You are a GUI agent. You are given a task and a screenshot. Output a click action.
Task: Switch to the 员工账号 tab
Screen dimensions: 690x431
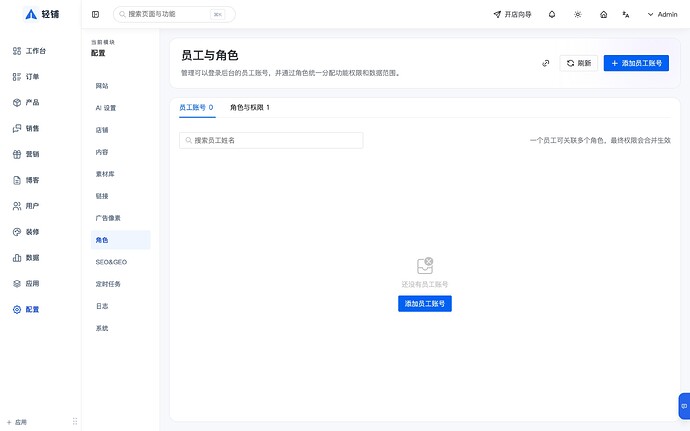[x=197, y=107]
